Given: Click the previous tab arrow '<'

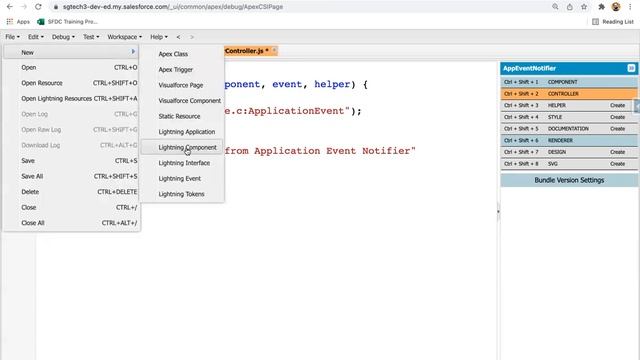Looking at the screenshot, I should coord(178,37).
